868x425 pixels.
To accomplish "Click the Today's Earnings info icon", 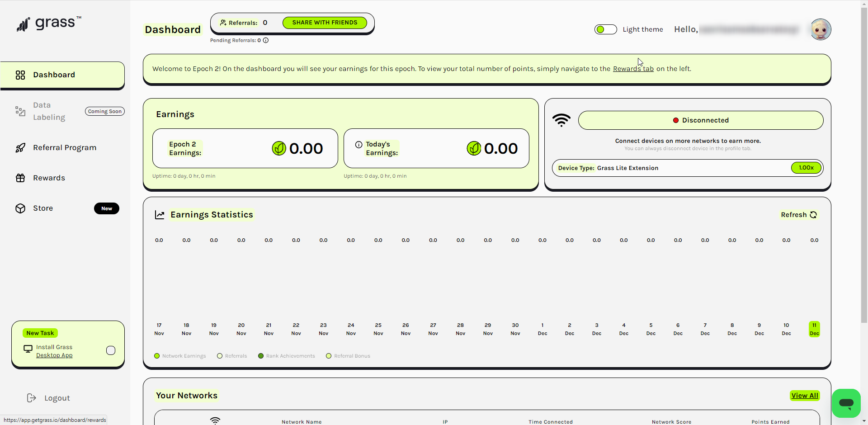I will pyautogui.click(x=359, y=145).
